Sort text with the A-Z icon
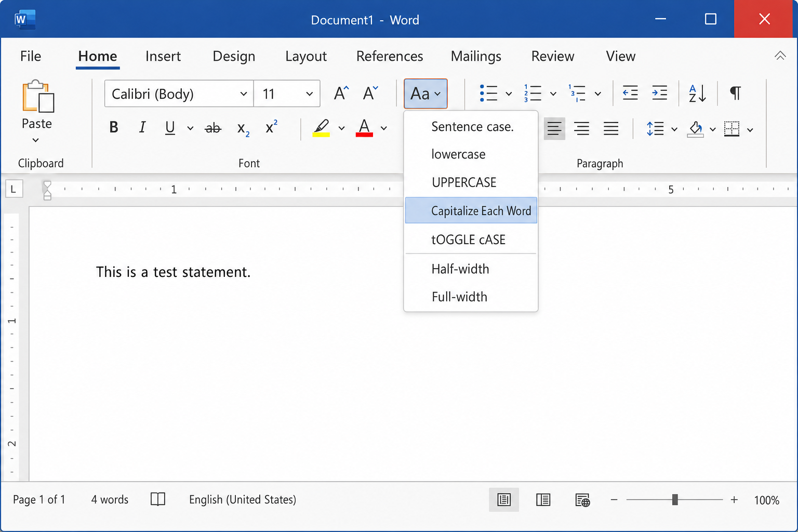The width and height of the screenshot is (798, 532). [697, 94]
